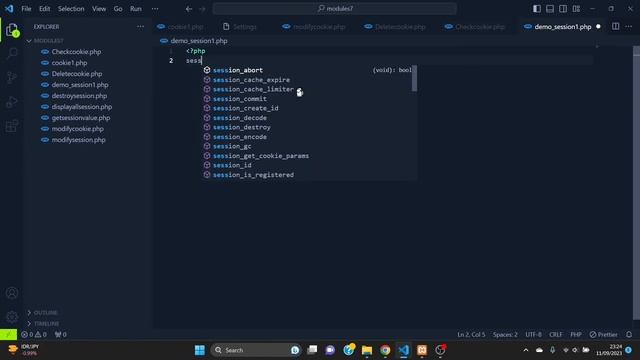640x360 pixels.
Task: Toggle the bottom panel layout icon
Action: pos(550,9)
